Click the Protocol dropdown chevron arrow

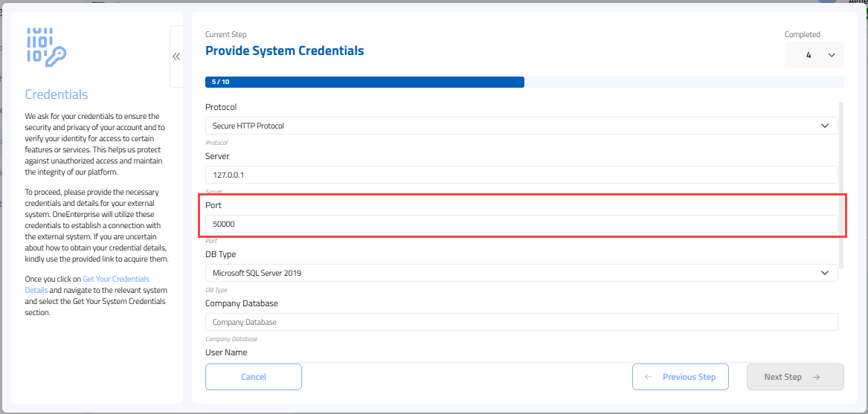coord(824,126)
